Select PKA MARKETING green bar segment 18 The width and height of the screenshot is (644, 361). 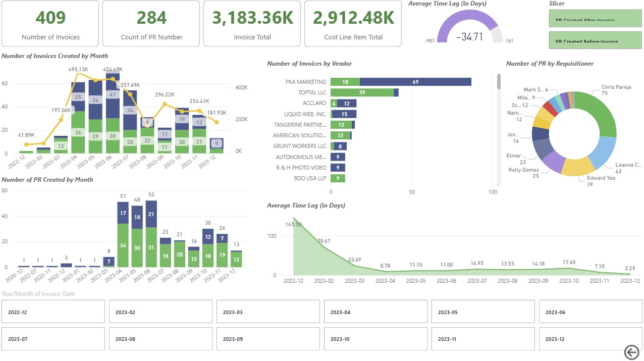tap(345, 82)
